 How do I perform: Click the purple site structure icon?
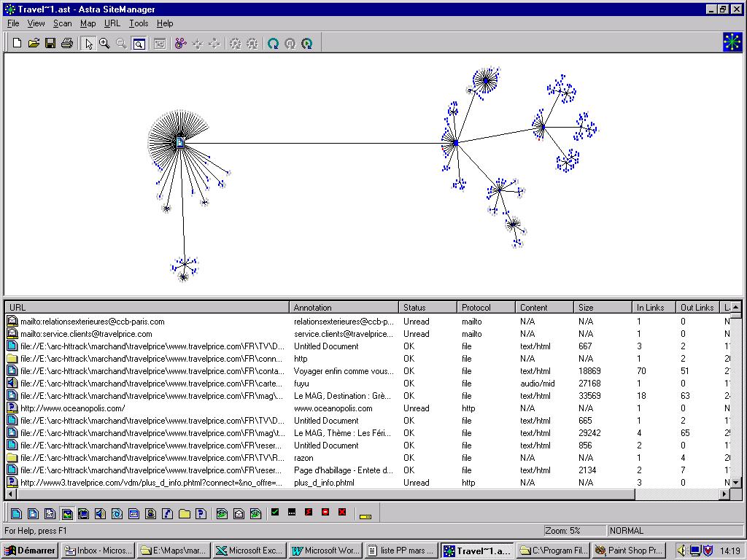180,43
